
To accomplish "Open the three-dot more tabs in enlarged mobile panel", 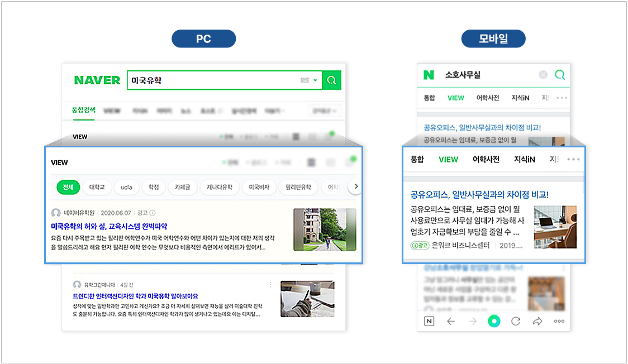I will tap(573, 159).
